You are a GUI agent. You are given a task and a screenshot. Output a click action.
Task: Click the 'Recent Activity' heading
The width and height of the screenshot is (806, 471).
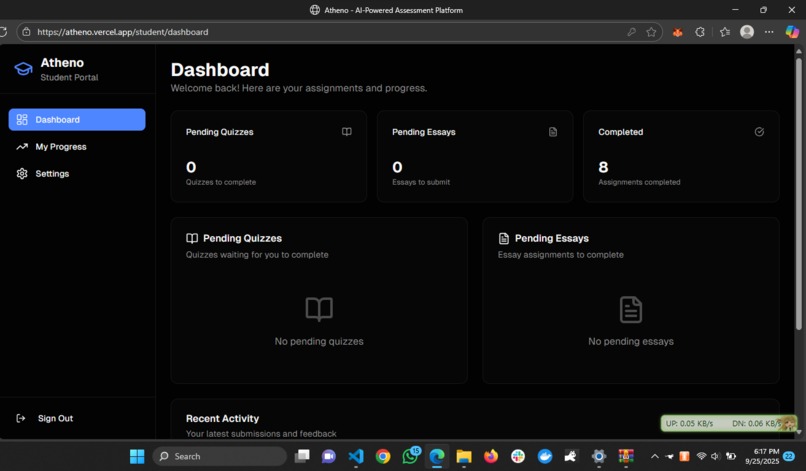click(223, 419)
